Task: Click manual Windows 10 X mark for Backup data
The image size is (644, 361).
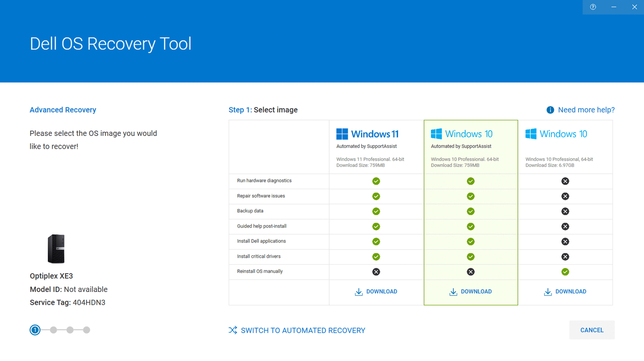Action: [565, 211]
